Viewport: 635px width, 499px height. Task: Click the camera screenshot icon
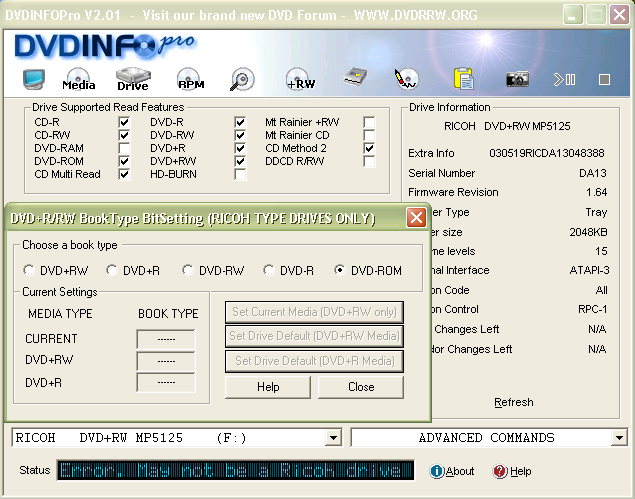pyautogui.click(x=517, y=79)
